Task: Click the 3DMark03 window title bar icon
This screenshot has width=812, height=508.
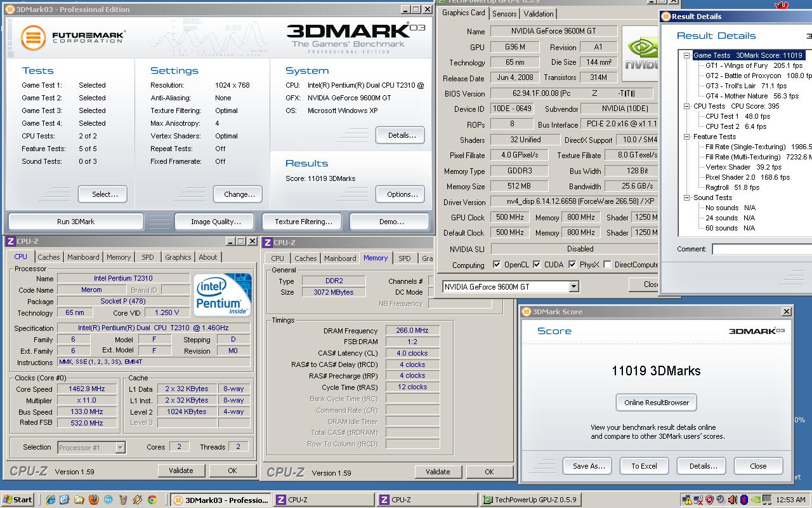Action: coord(10,10)
